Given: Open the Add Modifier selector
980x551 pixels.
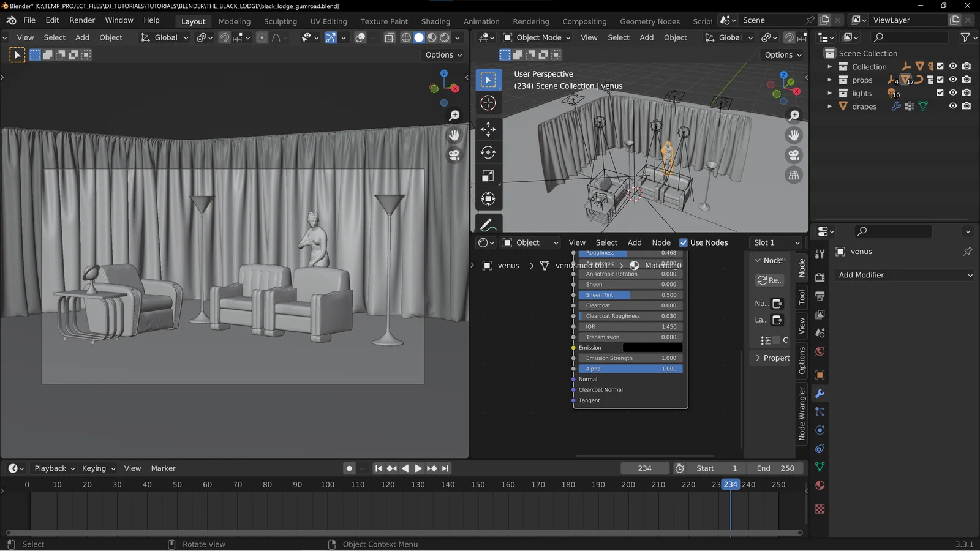Looking at the screenshot, I should click(x=905, y=275).
